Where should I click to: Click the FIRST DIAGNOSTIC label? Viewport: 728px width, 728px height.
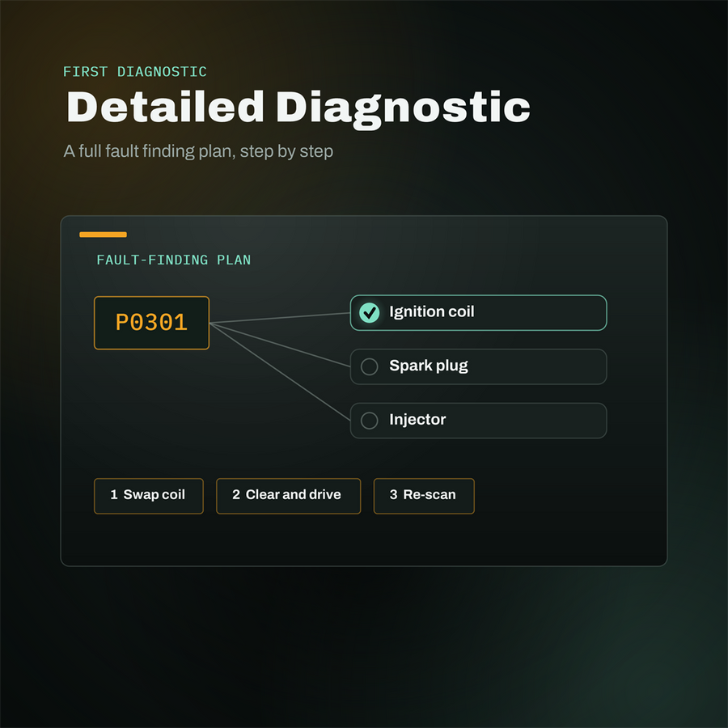click(134, 71)
